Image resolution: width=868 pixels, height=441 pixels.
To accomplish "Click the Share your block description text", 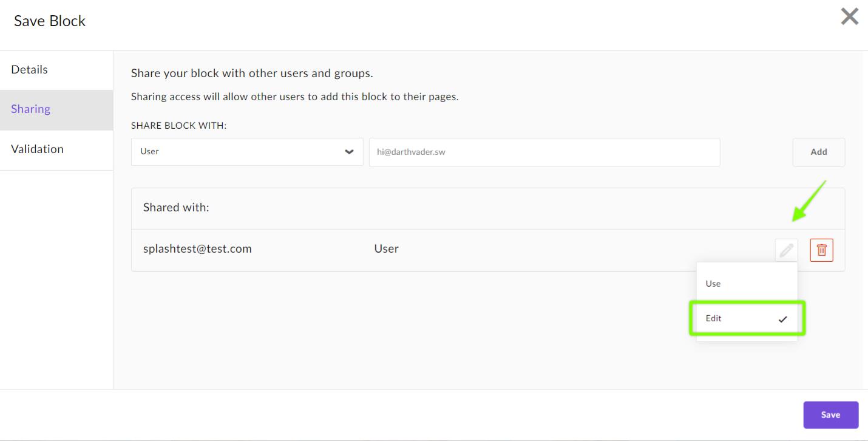I will (251, 74).
